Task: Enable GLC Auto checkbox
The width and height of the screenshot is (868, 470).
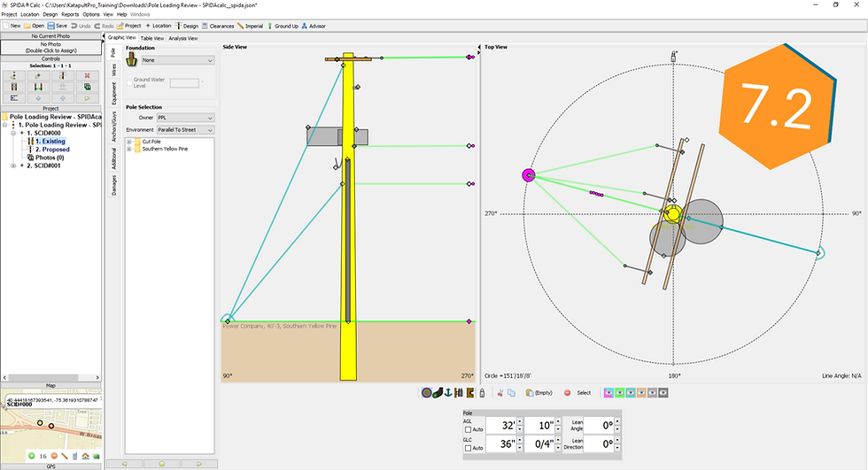Action: [468, 448]
